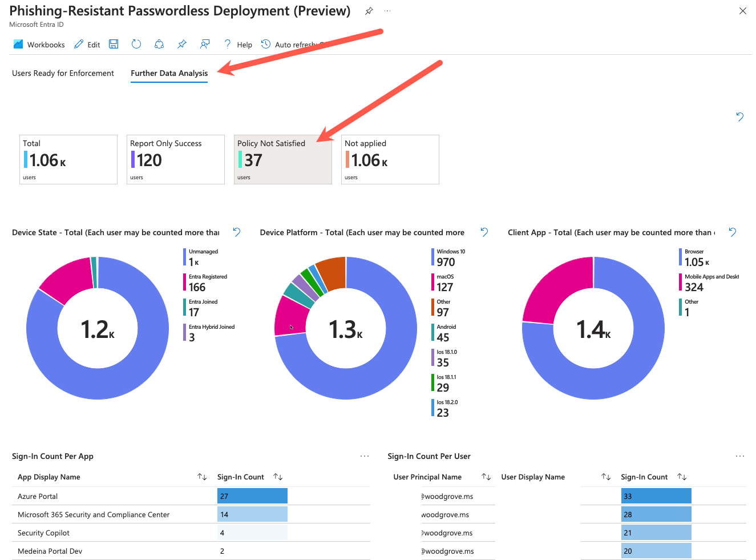Reset the Device Platform chart with its undo icon

(x=484, y=232)
